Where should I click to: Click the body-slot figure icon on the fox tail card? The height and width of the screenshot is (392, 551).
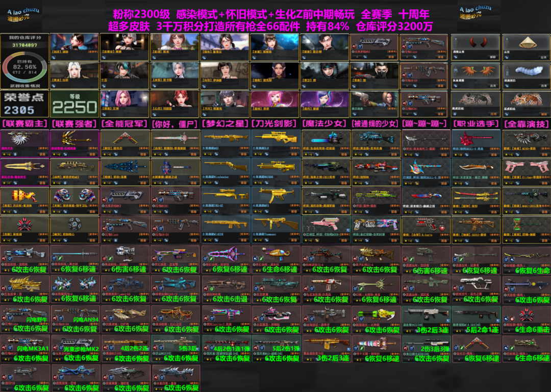click(x=507, y=71)
